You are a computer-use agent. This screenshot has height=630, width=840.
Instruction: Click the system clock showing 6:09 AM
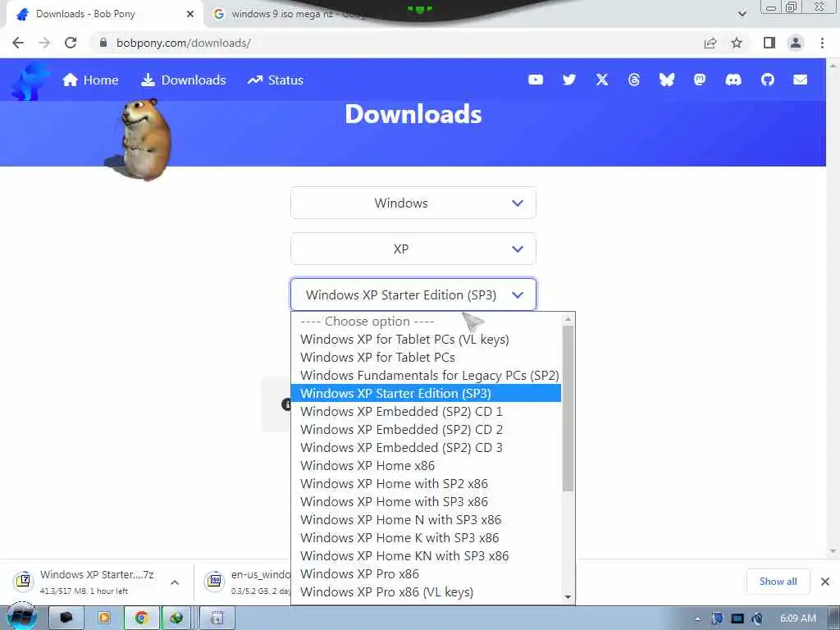pyautogui.click(x=798, y=619)
